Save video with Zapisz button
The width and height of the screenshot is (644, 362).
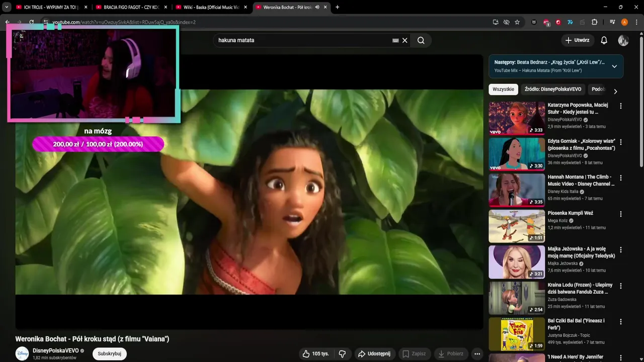[x=415, y=354]
